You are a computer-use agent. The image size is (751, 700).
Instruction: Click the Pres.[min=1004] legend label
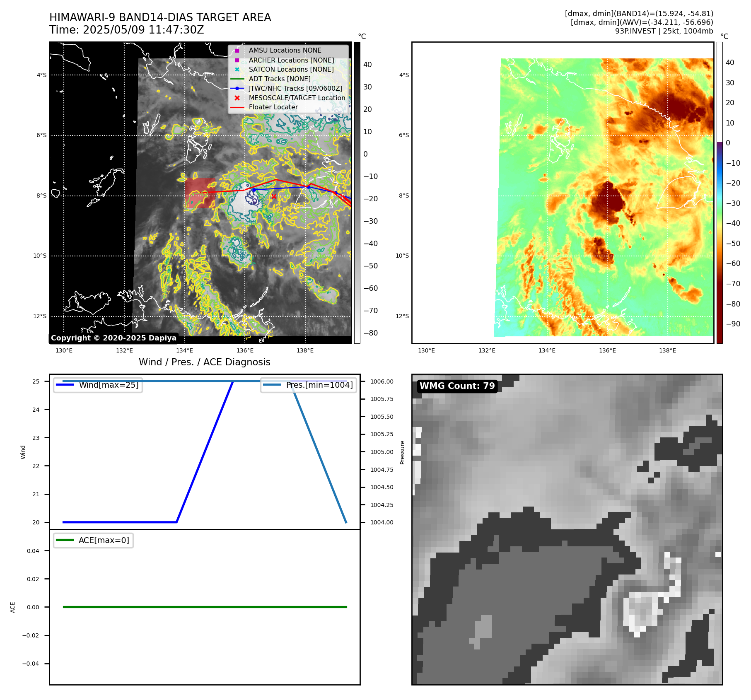coord(319,385)
